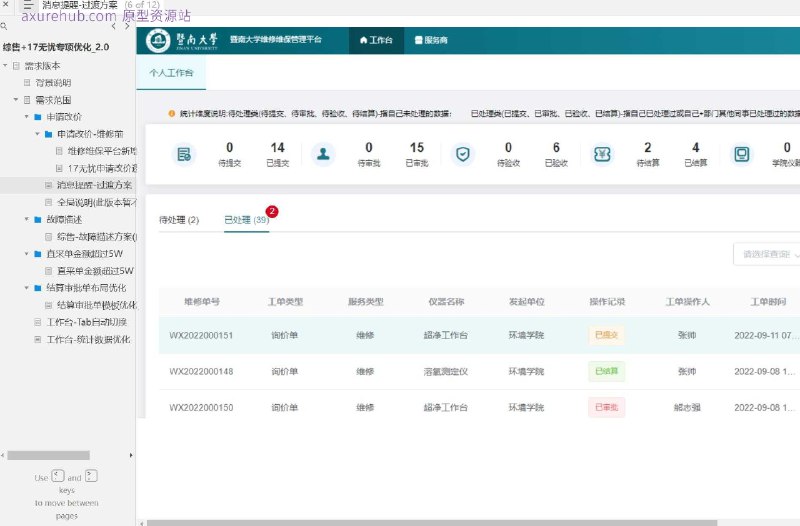Click the 已结算 count of 4
Screen dimensions: 800x526
tap(695, 147)
